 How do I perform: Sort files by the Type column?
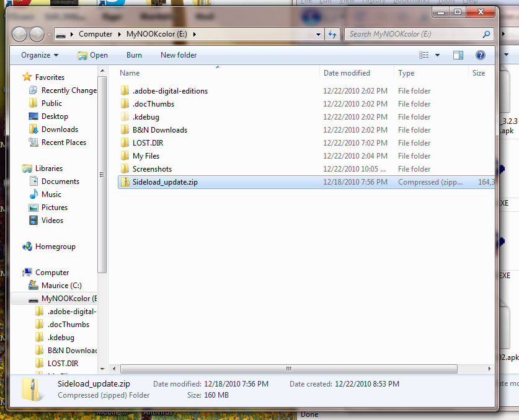(x=406, y=73)
